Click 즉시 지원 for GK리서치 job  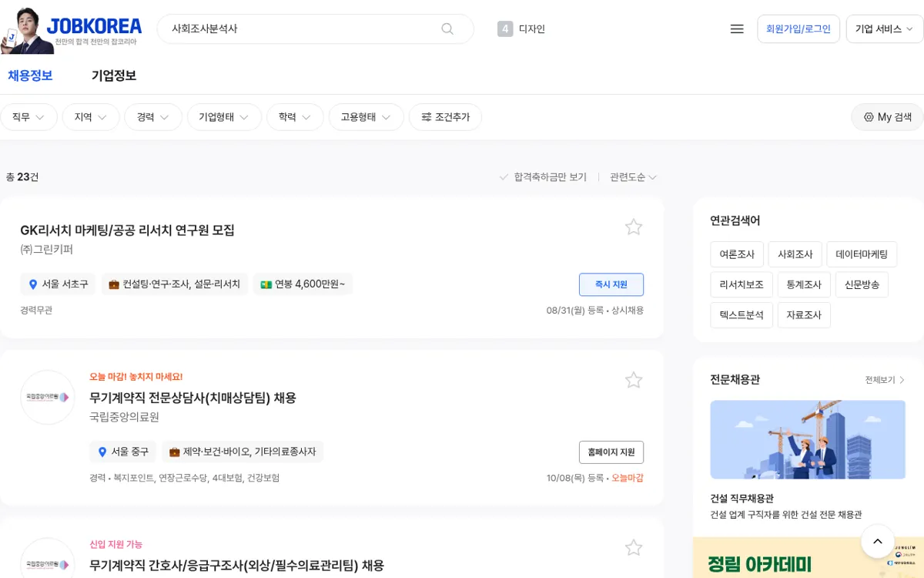(x=611, y=284)
